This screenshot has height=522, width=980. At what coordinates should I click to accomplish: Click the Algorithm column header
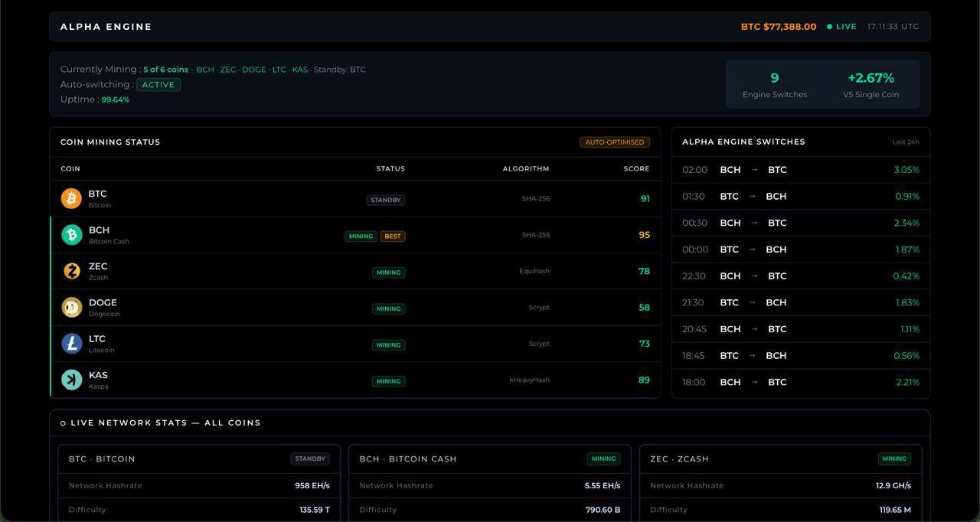click(x=525, y=168)
